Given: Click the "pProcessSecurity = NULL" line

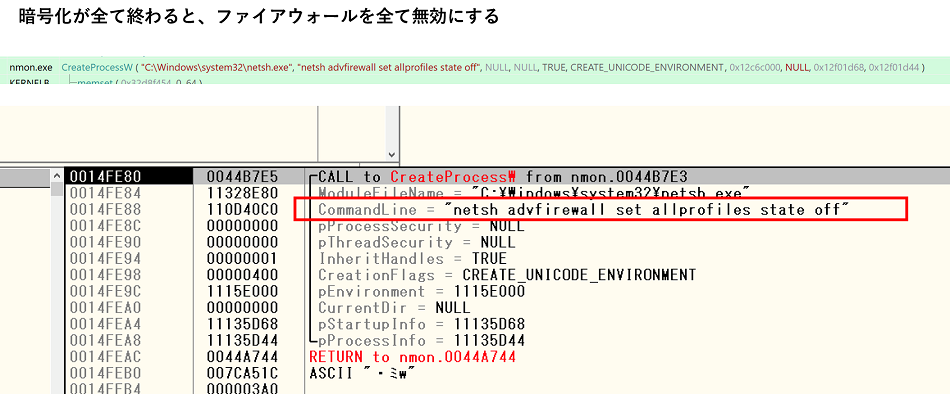Looking at the screenshot, I should (x=421, y=226).
